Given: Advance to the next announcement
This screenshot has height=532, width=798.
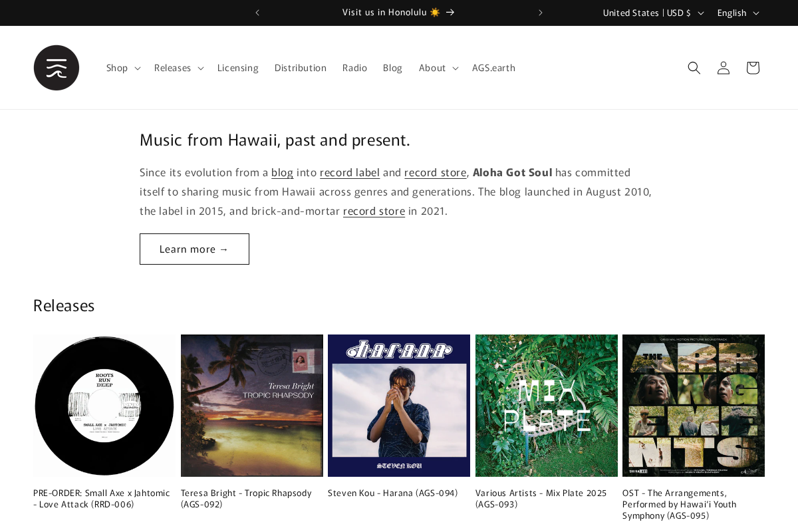Looking at the screenshot, I should 539,12.
